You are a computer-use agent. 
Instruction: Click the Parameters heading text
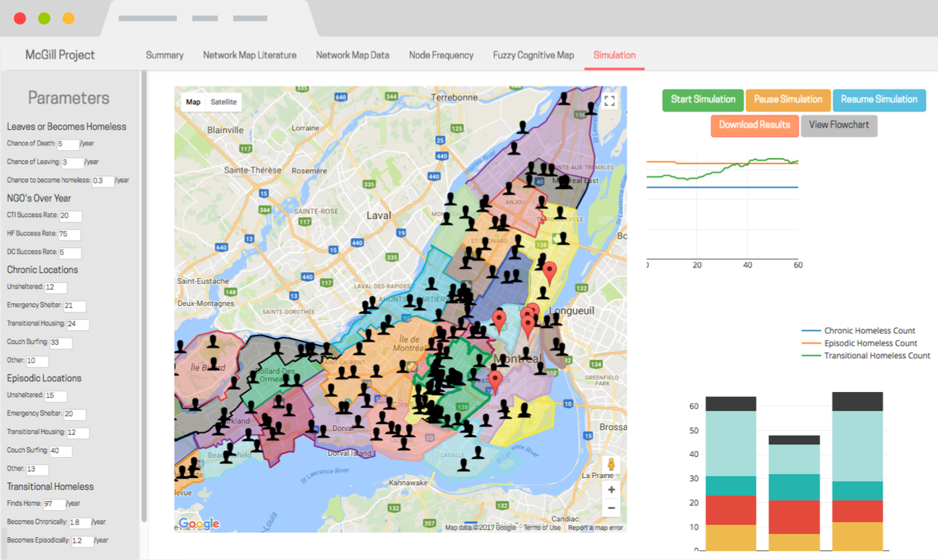69,98
